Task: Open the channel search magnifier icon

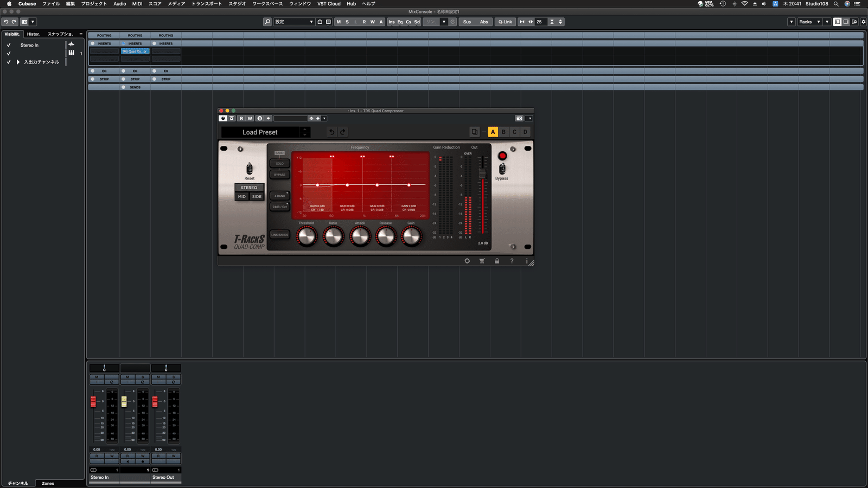Action: point(267,22)
